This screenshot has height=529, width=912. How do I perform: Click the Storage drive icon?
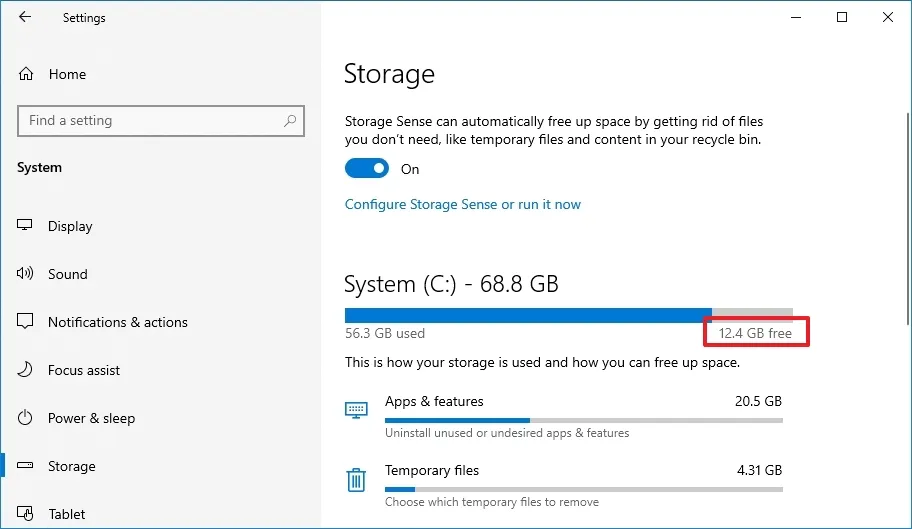(25, 465)
